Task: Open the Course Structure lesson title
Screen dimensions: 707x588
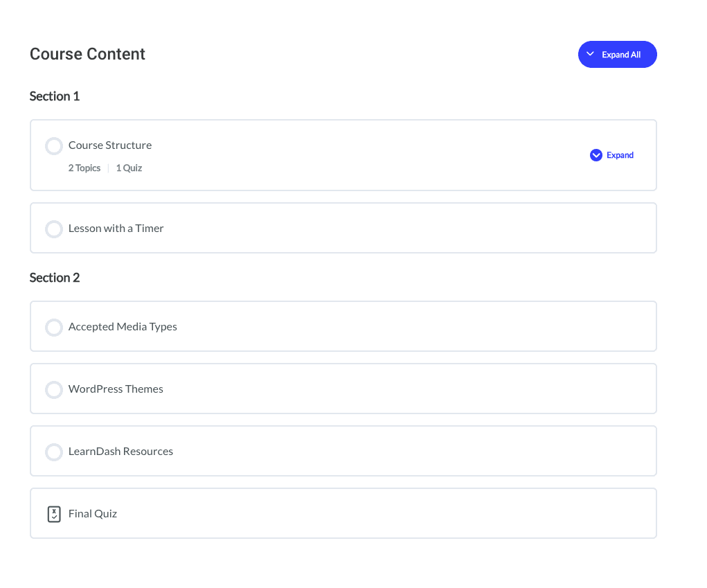Action: tap(110, 145)
